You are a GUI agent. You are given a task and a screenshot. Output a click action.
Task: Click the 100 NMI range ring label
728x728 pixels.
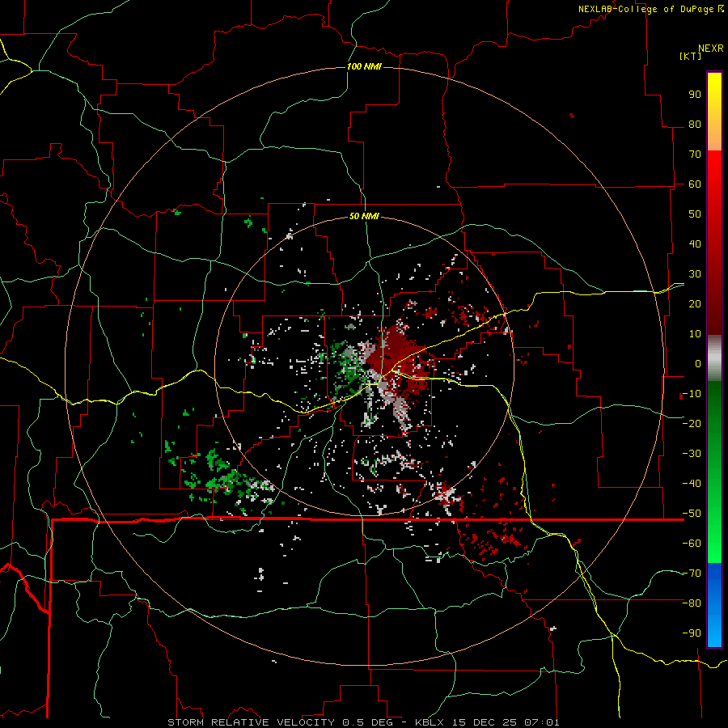point(364,66)
